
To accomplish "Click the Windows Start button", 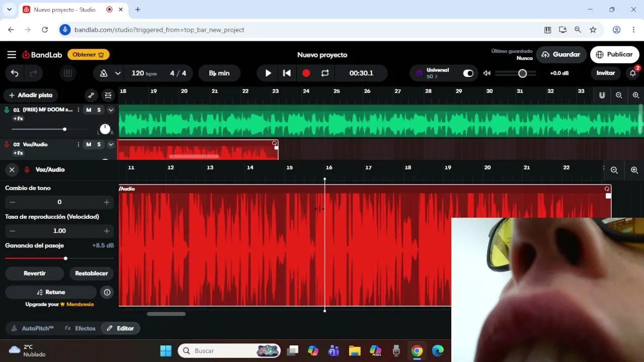I will [x=166, y=351].
